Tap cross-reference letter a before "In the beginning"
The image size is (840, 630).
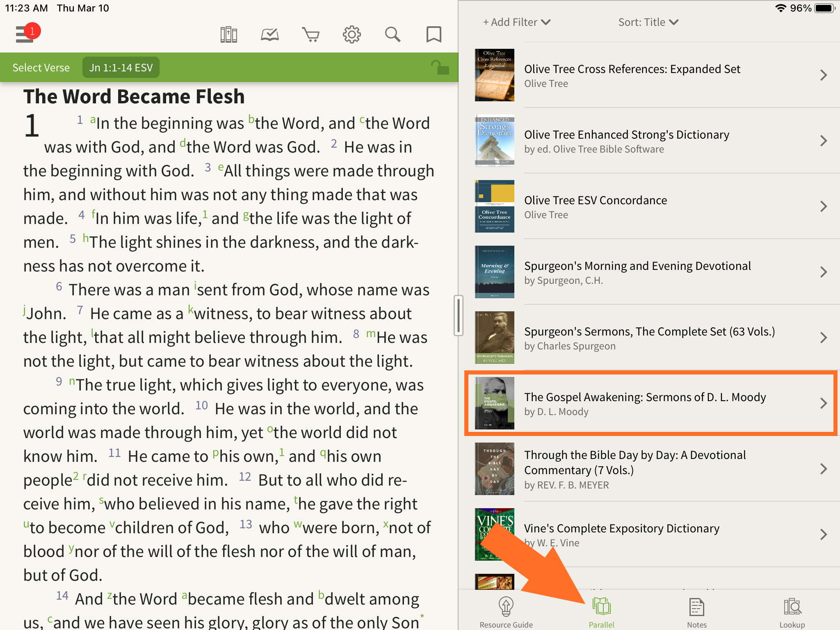(93, 120)
